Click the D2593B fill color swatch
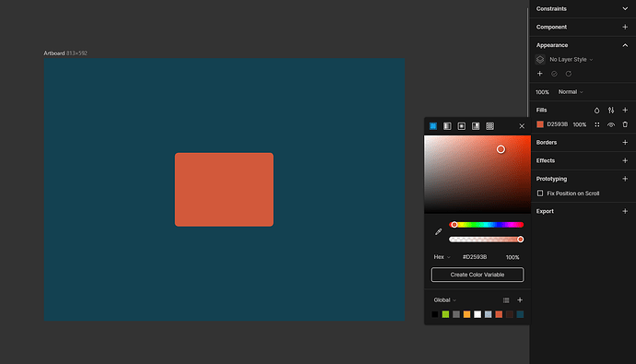 click(540, 124)
